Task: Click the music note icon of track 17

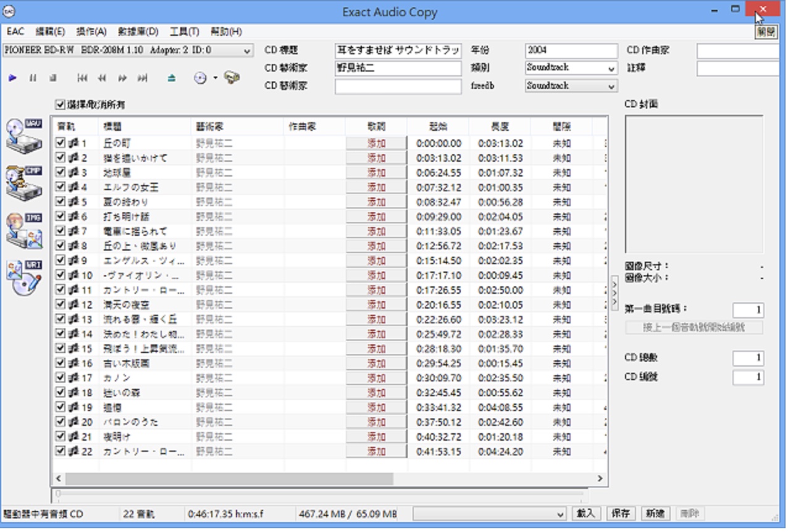Action: (x=74, y=378)
